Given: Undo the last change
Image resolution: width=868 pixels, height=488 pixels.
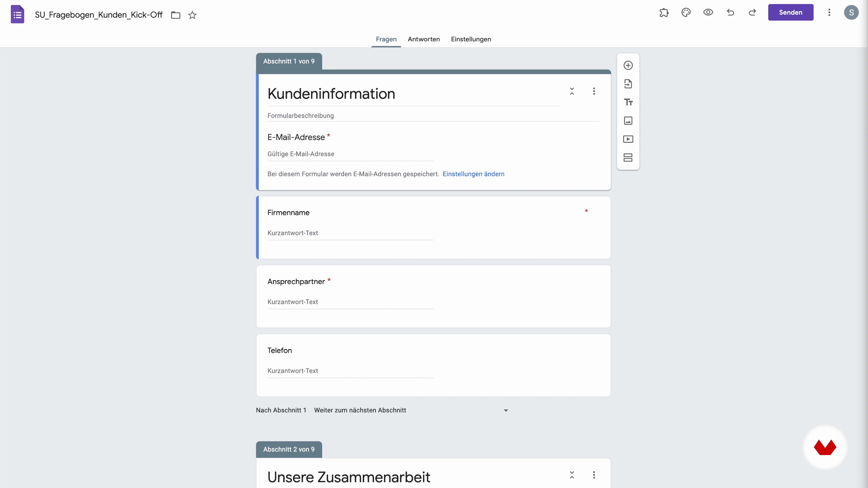Looking at the screenshot, I should pos(730,12).
